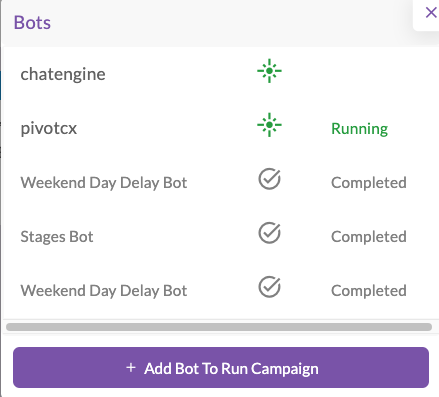Click the horizontal scrollbar under bot list

point(219,327)
